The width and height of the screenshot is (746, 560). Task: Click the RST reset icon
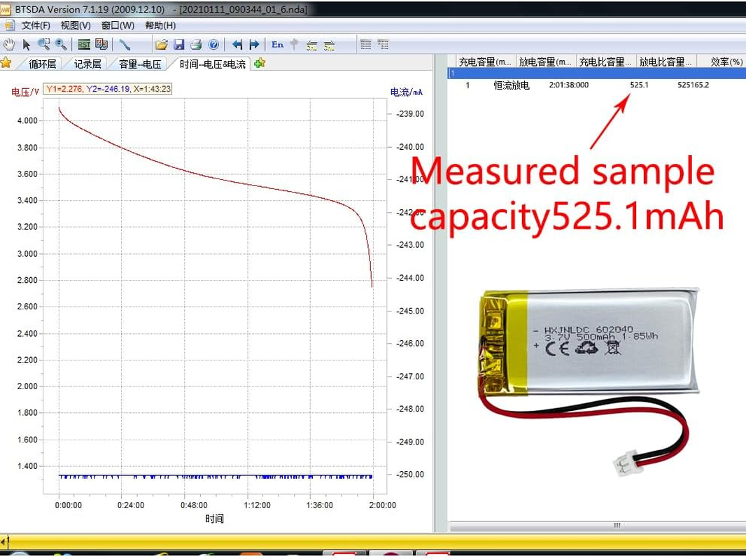(84, 44)
